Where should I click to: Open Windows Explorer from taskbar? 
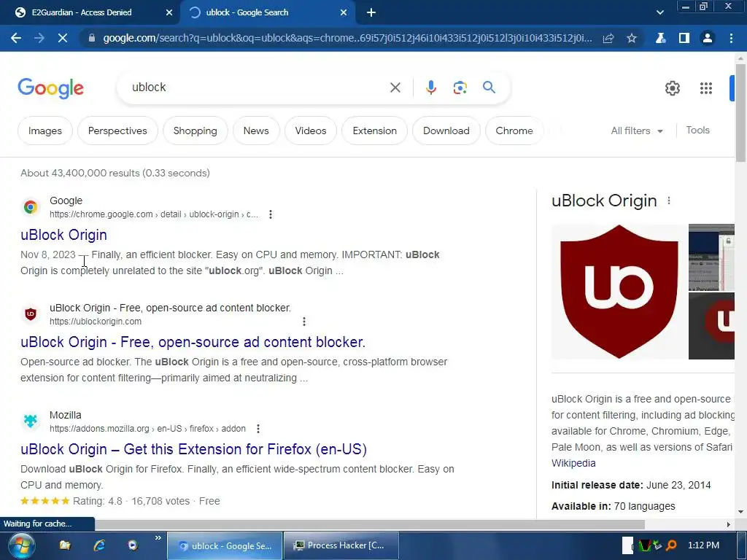point(65,545)
